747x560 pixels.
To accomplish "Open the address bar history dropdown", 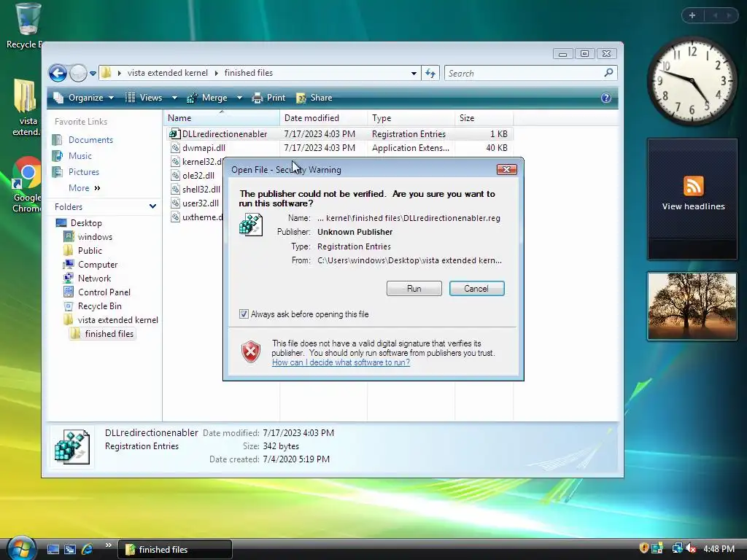I will pos(414,74).
